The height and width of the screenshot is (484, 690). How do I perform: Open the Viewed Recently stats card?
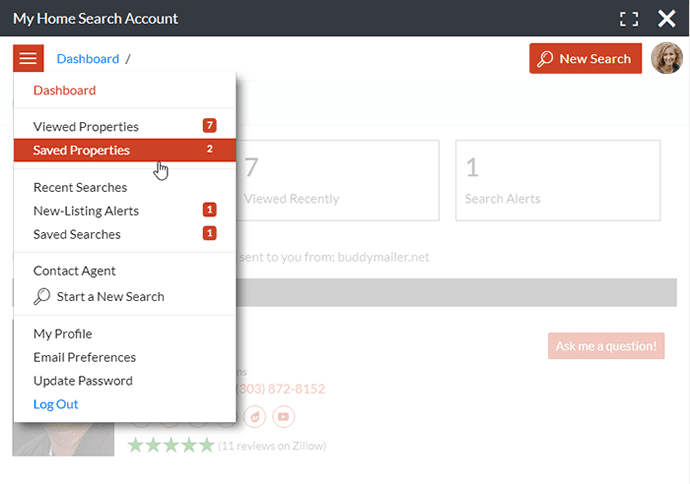(x=338, y=180)
